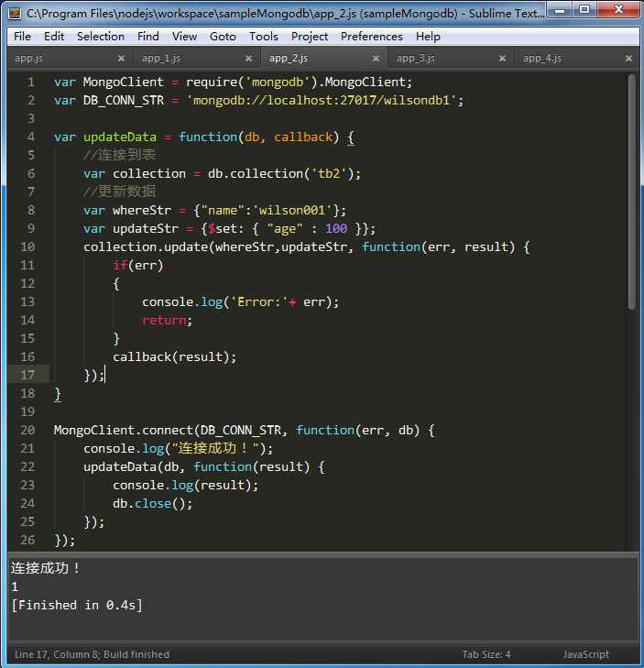Open the Goto menu
The image size is (644, 668).
[x=223, y=37]
